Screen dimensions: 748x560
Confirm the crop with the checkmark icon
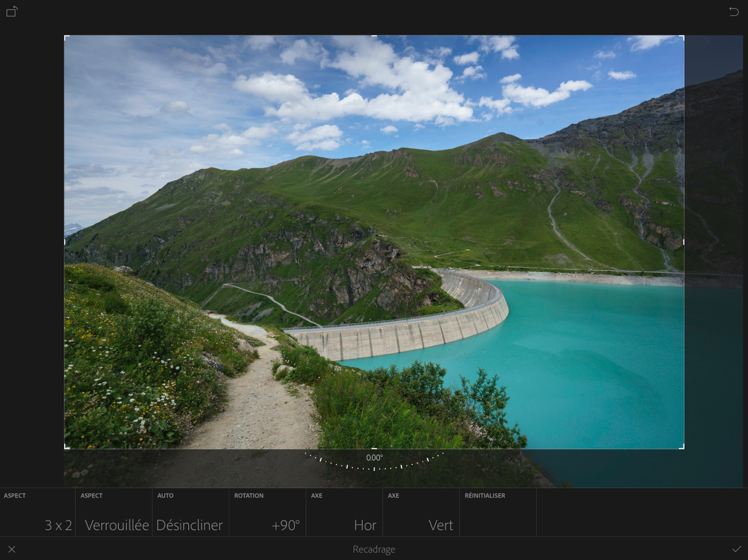click(x=736, y=549)
